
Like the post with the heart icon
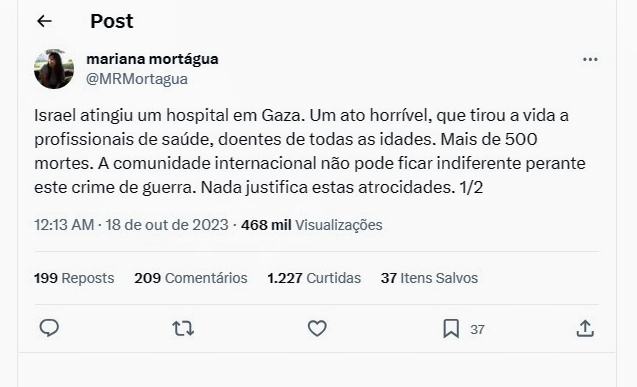coord(317,328)
